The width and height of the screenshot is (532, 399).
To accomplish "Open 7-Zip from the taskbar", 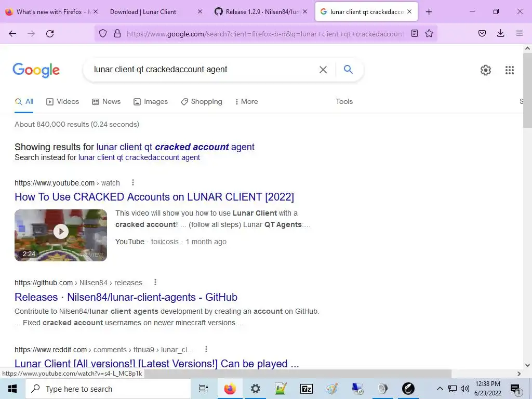I will (x=307, y=389).
